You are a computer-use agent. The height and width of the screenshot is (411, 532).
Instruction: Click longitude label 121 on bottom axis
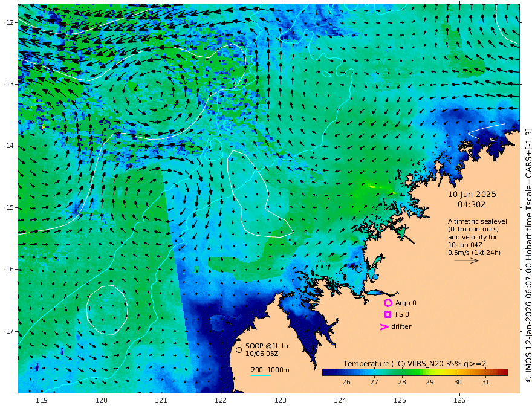pyautogui.click(x=161, y=401)
